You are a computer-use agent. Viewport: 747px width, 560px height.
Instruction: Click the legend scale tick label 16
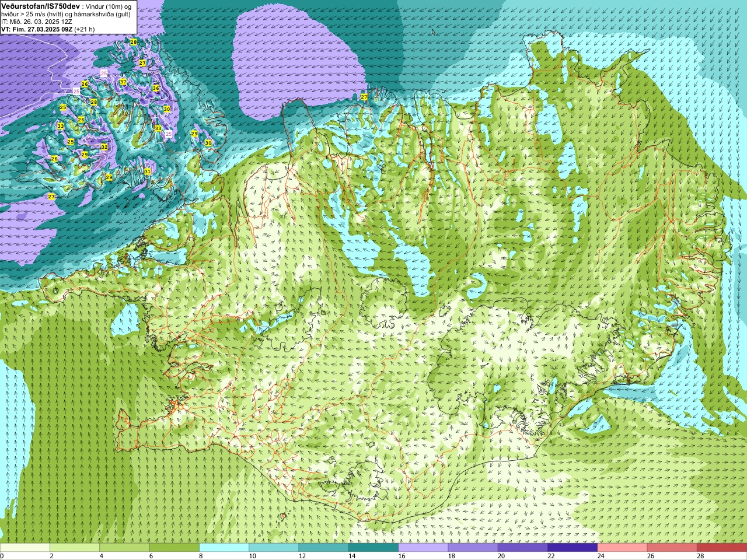[x=402, y=556]
